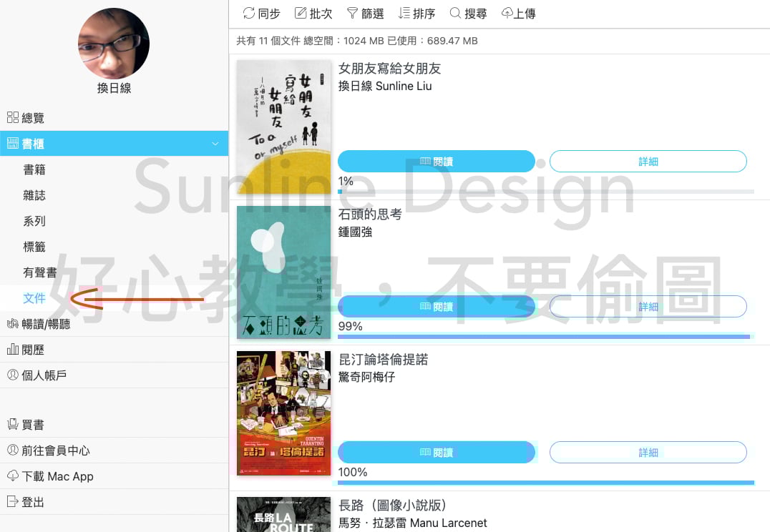Image resolution: width=770 pixels, height=532 pixels.
Task: Click the 100% progress bar of 昆汀論塔倫提諾
Action: pyautogui.click(x=545, y=483)
